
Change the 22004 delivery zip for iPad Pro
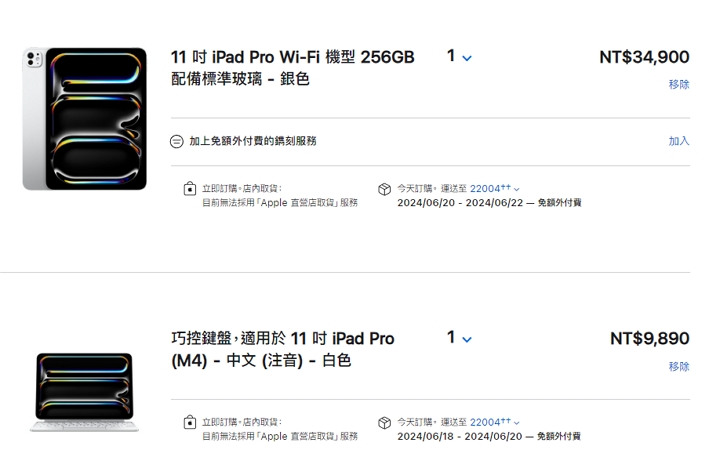point(494,188)
